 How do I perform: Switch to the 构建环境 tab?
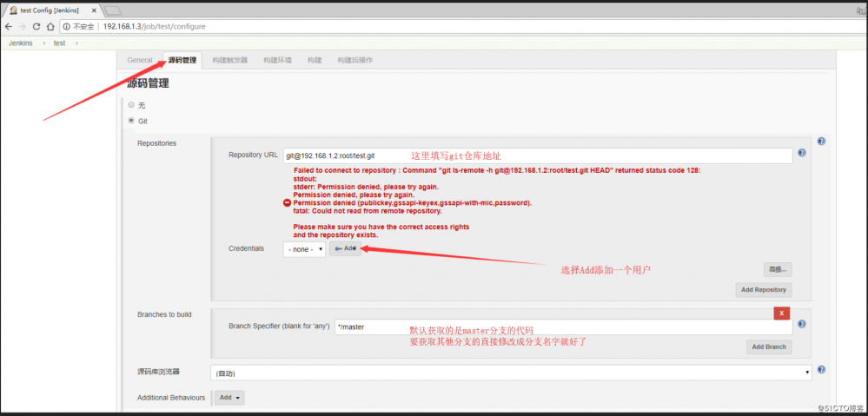pyautogui.click(x=277, y=60)
